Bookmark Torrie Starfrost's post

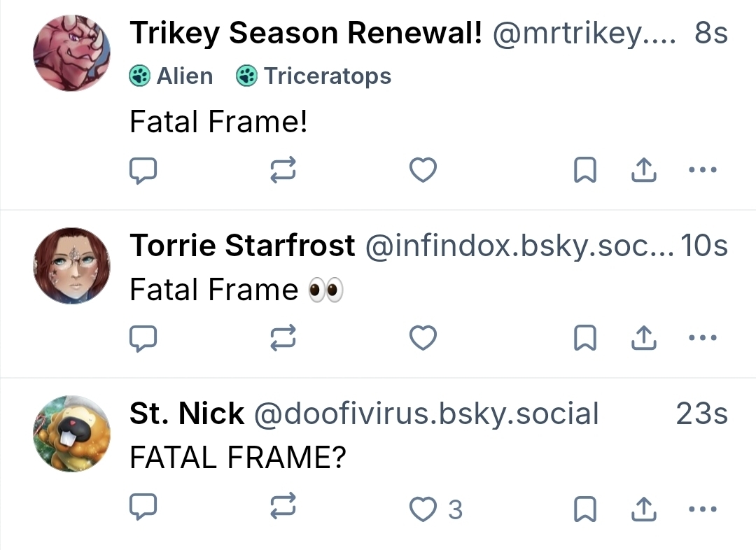pyautogui.click(x=584, y=339)
